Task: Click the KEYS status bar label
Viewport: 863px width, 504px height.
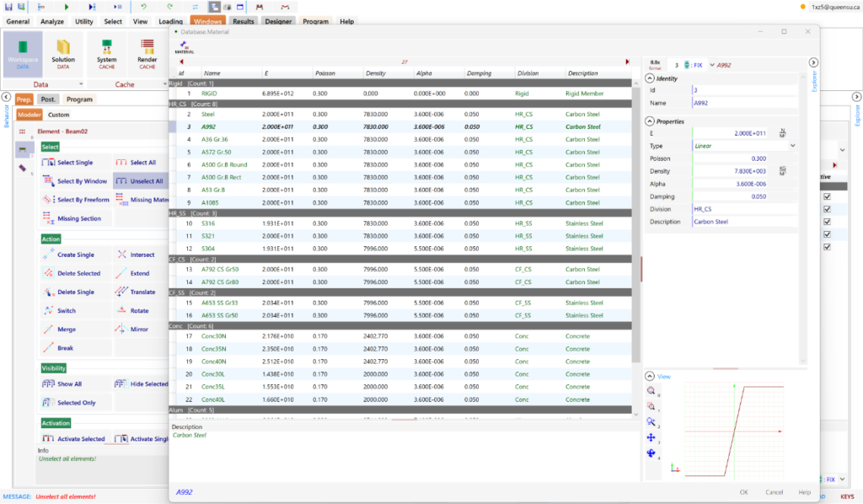Action: pos(847,496)
